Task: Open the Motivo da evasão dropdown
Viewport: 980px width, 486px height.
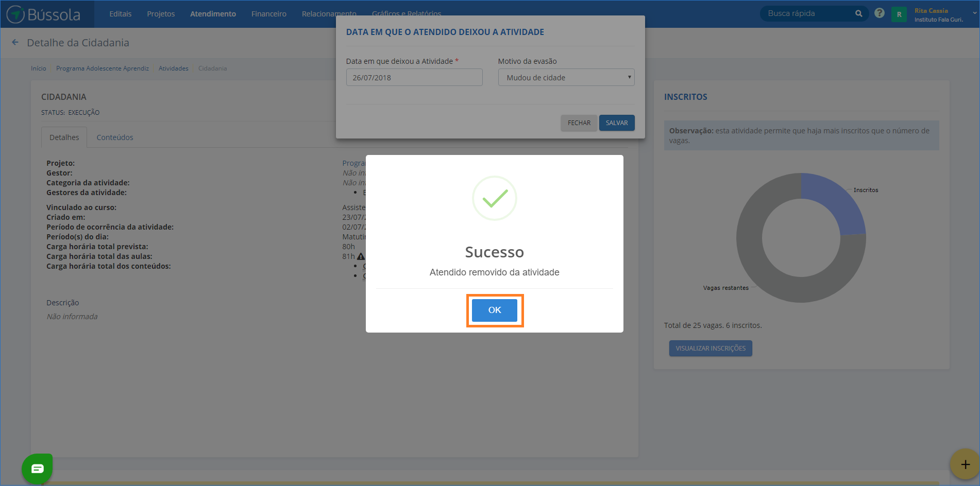Action: click(566, 78)
